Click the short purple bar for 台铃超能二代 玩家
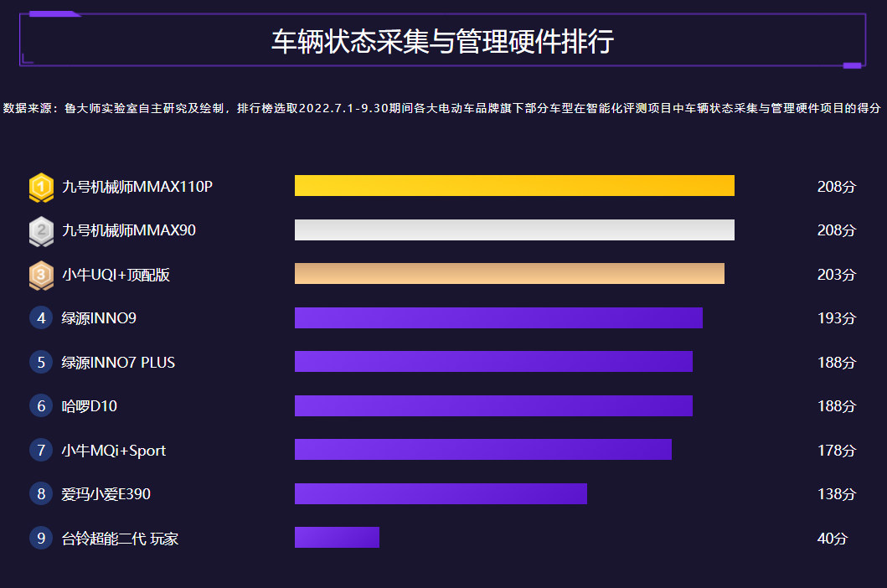 (x=338, y=537)
